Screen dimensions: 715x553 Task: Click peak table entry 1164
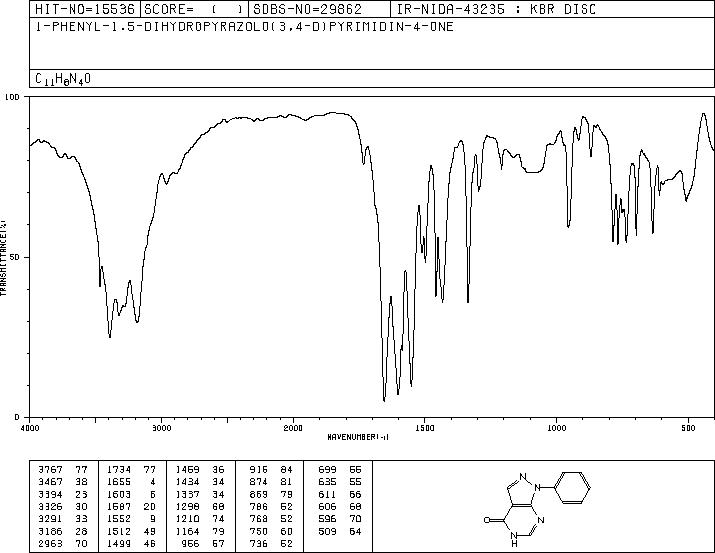[187, 531]
